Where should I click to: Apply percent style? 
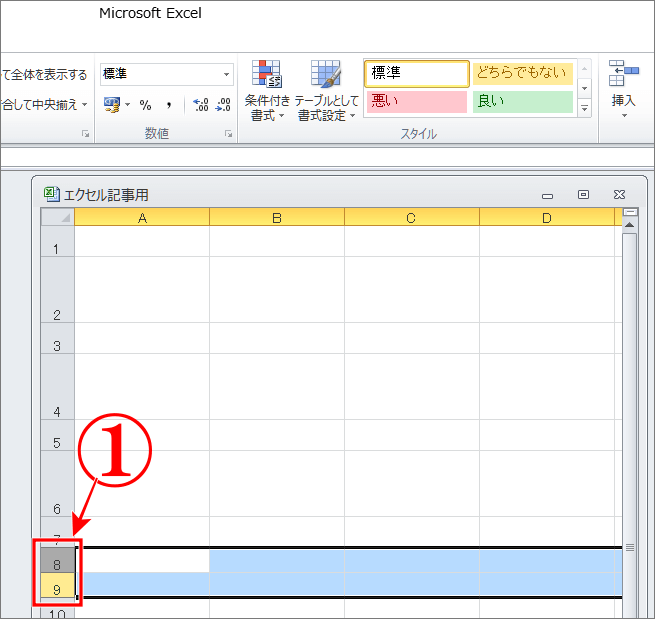(x=145, y=105)
